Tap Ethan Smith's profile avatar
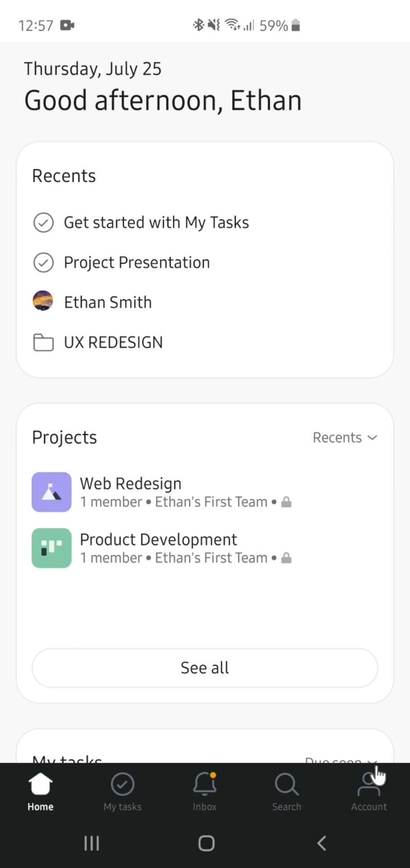410x868 pixels. [x=43, y=301]
